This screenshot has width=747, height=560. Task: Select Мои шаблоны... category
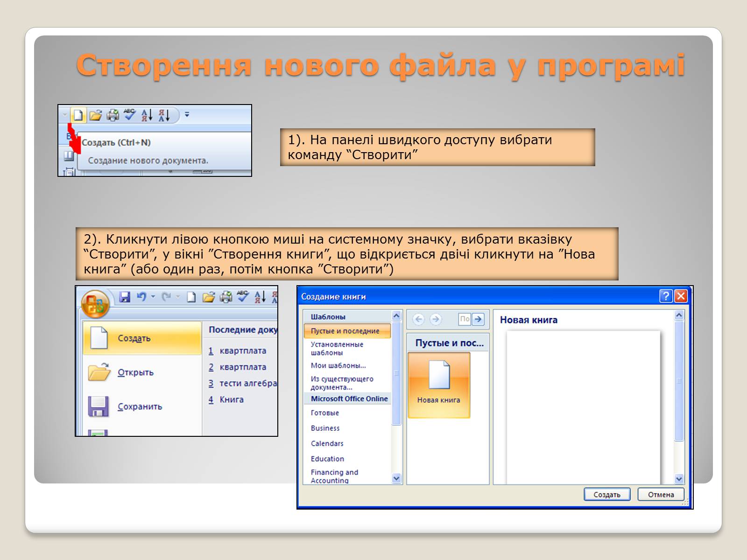(x=347, y=365)
